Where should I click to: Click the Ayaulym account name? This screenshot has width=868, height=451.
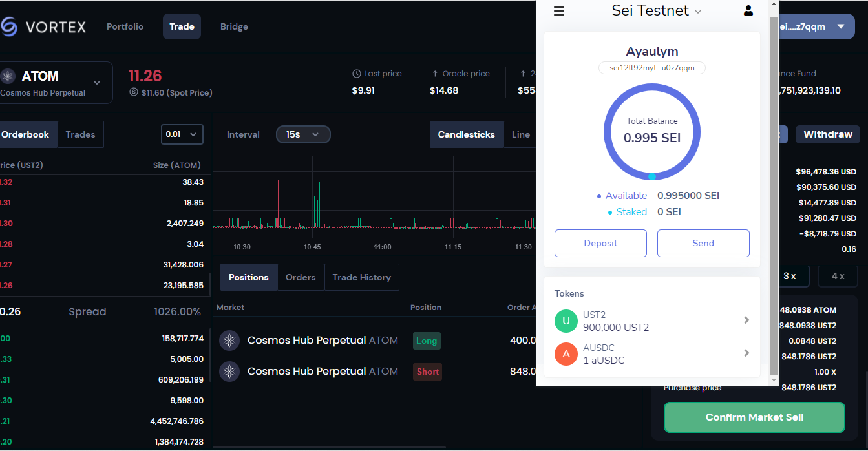[652, 52]
